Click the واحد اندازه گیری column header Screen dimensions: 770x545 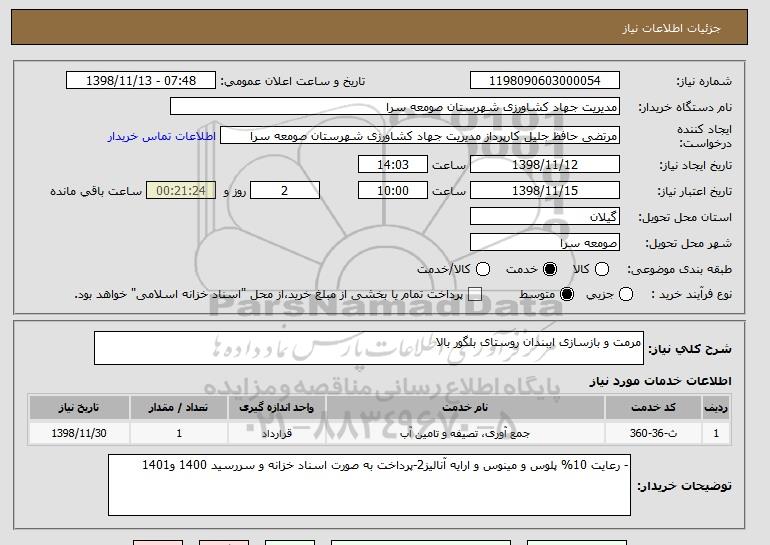click(276, 408)
